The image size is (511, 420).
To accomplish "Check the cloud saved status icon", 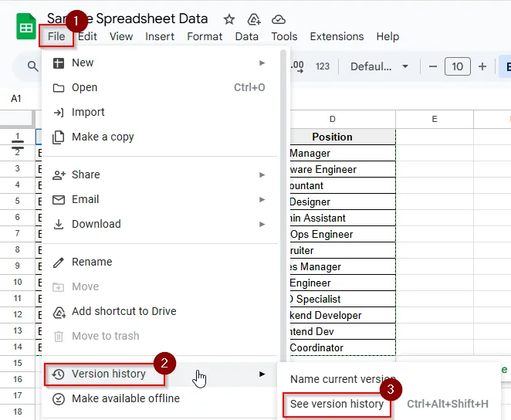I will (x=279, y=19).
